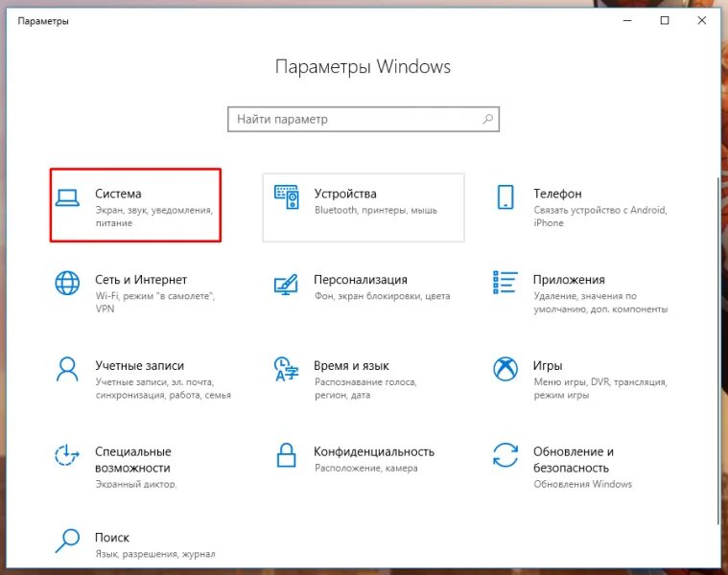Click 'Удаление, значения по умолчанию' description

click(x=600, y=302)
